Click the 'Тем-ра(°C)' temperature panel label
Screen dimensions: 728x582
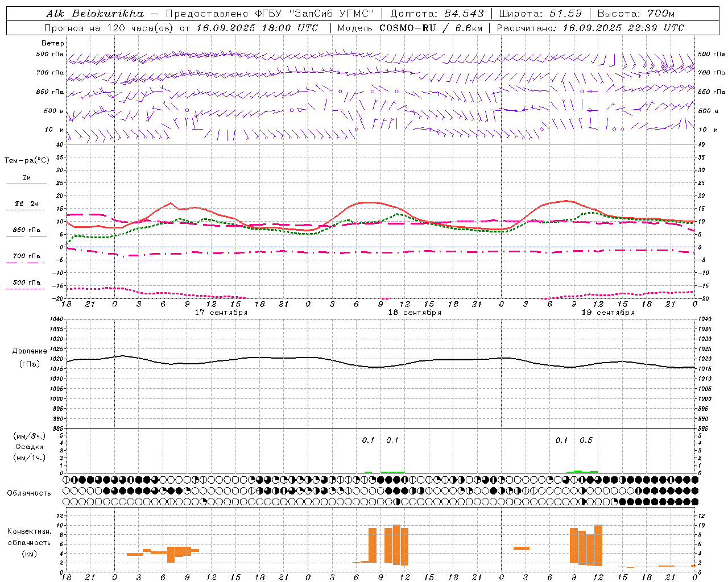coord(27,161)
